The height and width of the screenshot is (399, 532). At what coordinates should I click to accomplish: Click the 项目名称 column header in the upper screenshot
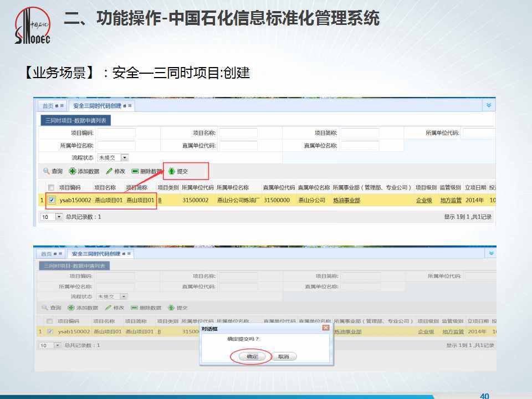pyautogui.click(x=105, y=188)
